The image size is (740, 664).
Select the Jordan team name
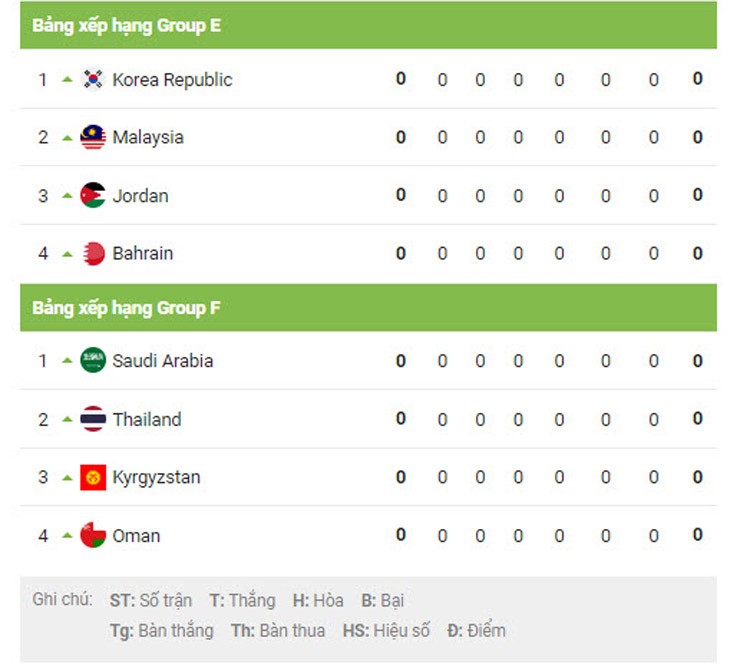(140, 196)
